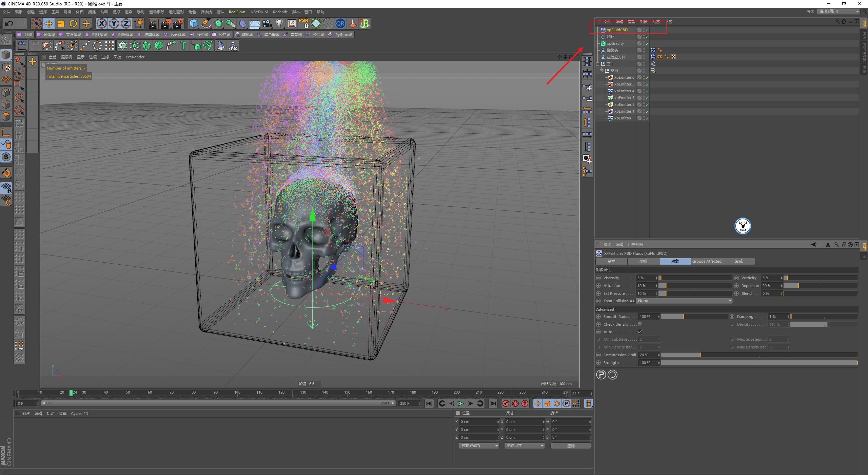Click the QR interactive render icon
Viewport: 868px width, 475px height.
click(x=340, y=23)
